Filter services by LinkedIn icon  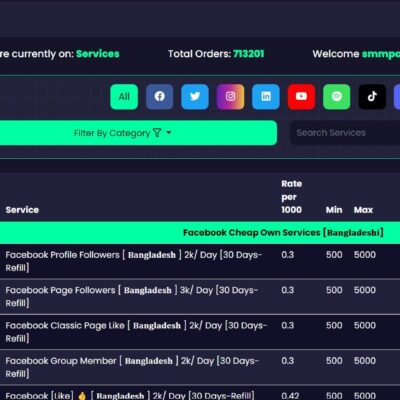tap(266, 97)
